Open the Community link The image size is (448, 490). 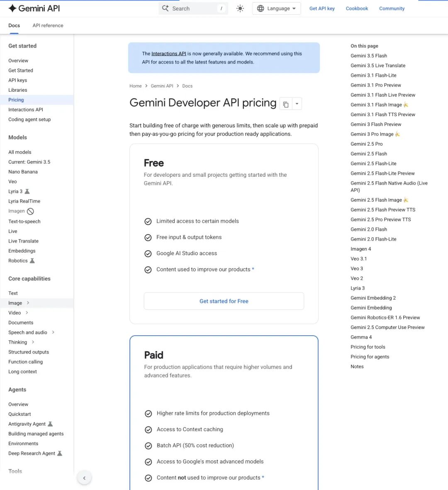(x=392, y=8)
